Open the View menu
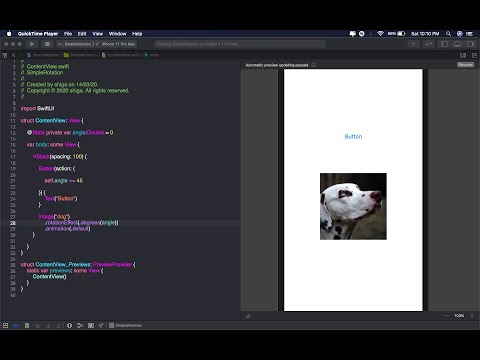Viewport: 480px width, 360px height. 98,34
